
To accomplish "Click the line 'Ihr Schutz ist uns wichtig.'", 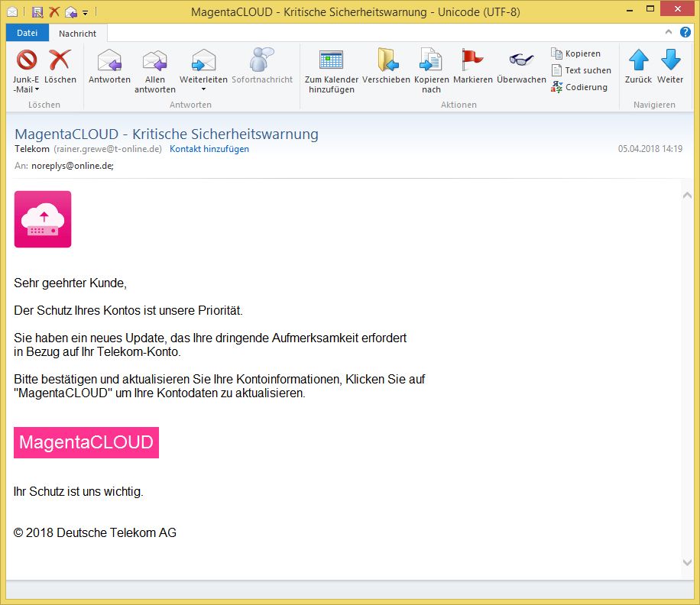I will [x=79, y=492].
